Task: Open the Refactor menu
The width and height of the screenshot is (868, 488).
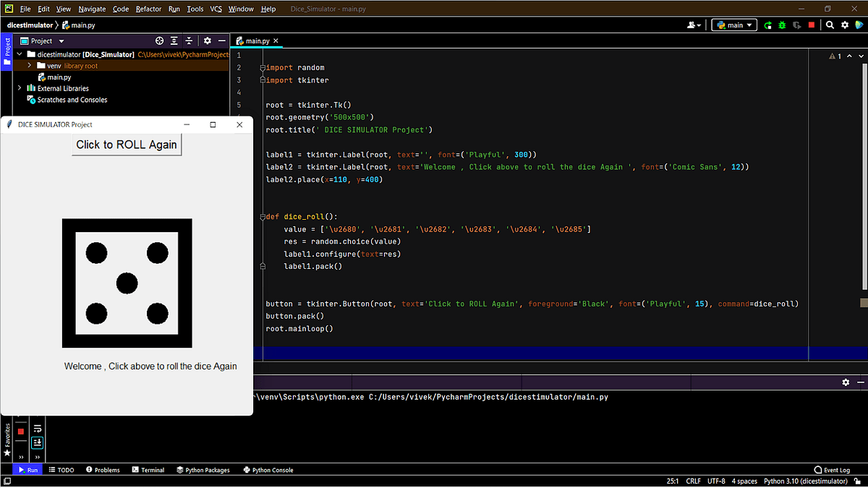Action: [148, 9]
